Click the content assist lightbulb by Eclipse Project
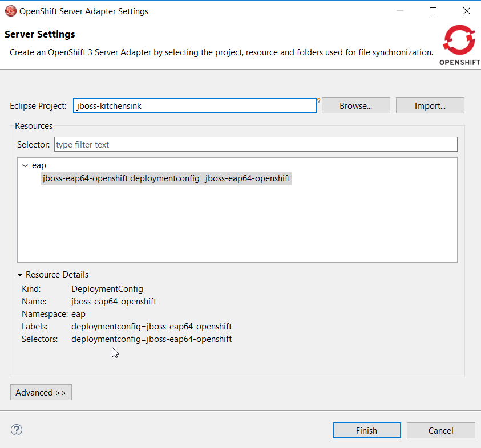 tap(318, 100)
